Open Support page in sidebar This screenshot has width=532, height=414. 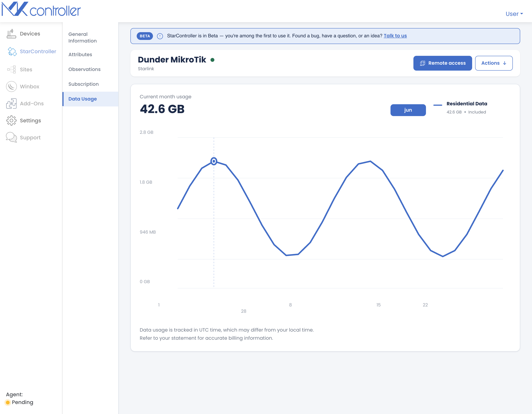(30, 138)
